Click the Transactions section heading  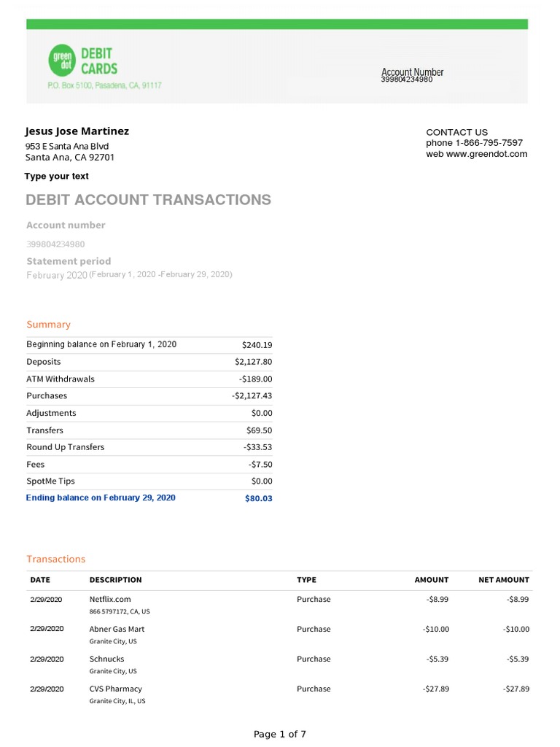coord(56,560)
